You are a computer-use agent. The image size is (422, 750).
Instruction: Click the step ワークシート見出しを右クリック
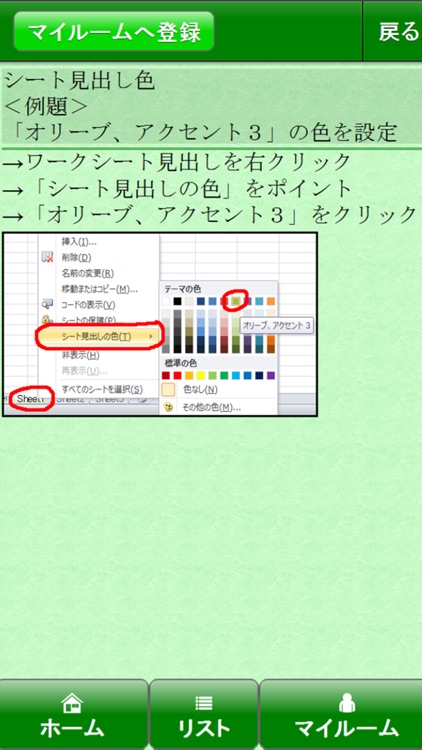tap(178, 163)
